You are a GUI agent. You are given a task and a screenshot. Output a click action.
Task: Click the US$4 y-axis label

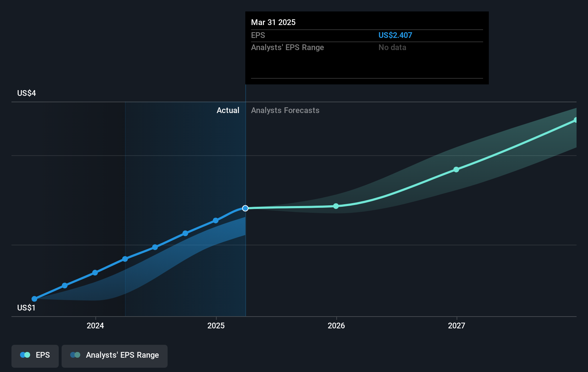click(x=26, y=93)
